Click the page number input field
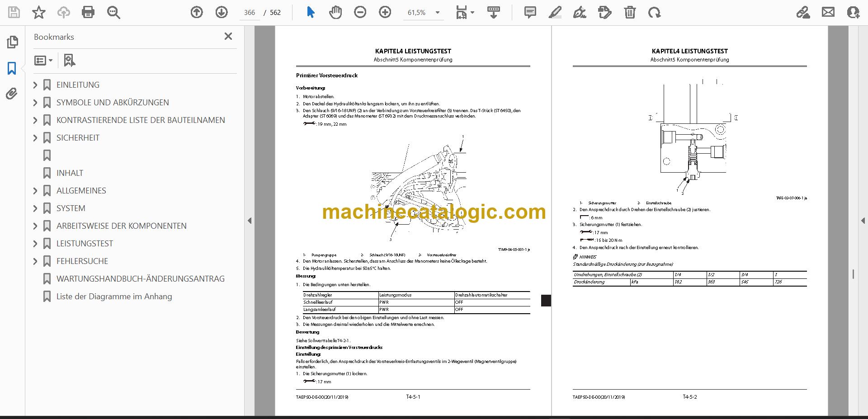The image size is (868, 419). click(x=250, y=13)
